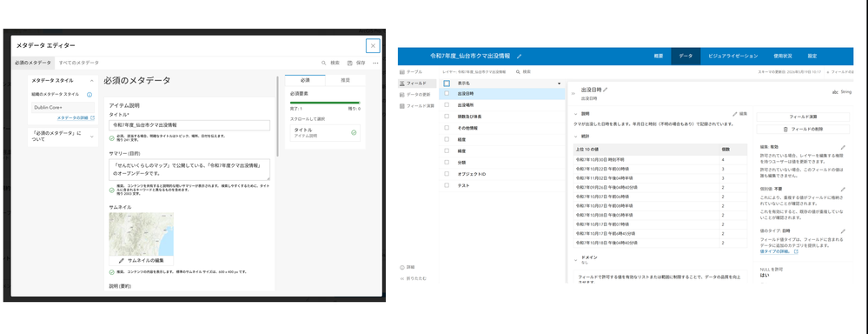Image resolution: width=868 pixels, height=334 pixels.
Task: Check the 頭数及び体長 field checkbox
Action: click(x=447, y=117)
